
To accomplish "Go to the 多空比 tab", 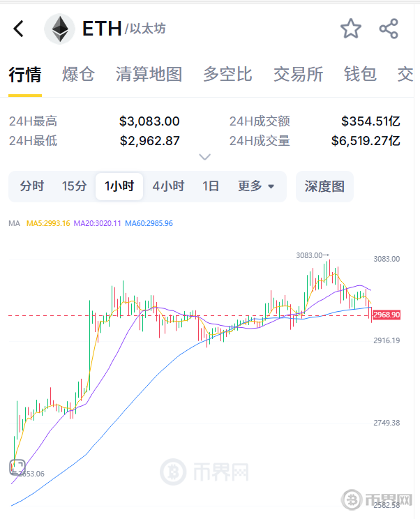I will pyautogui.click(x=227, y=74).
